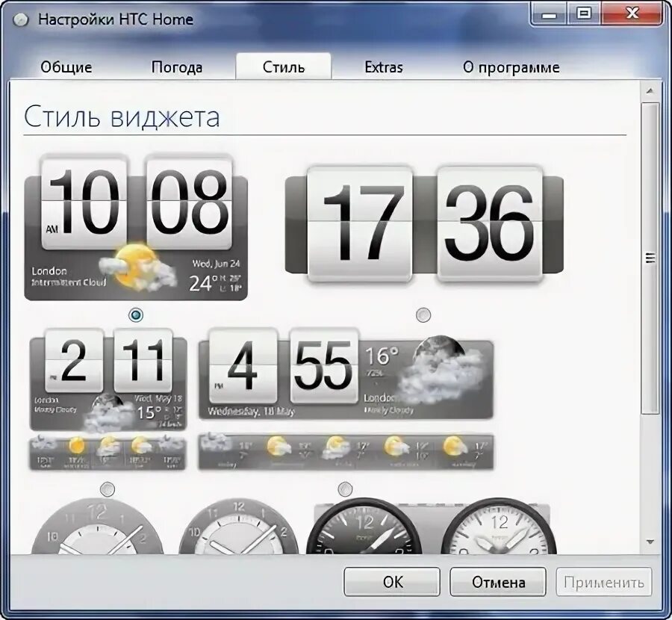672x620 pixels.
Task: Switch to the Общие tab
Action: click(x=66, y=66)
